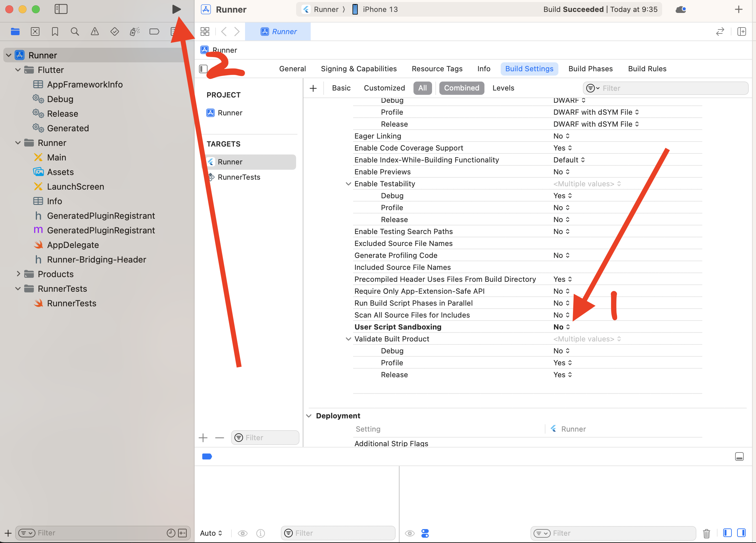756x543 pixels.
Task: Hide the project and targets list
Action: click(x=203, y=69)
